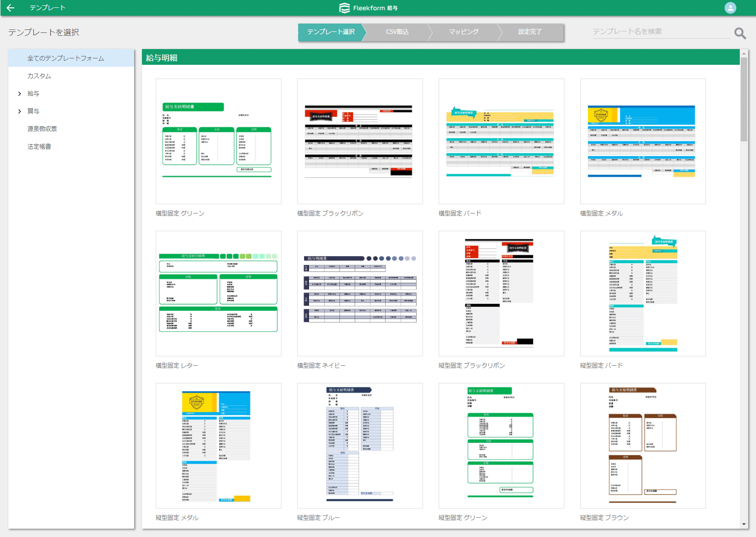
Task: Choose the 横型固定 グリーン template thumbnail
Action: pos(218,141)
